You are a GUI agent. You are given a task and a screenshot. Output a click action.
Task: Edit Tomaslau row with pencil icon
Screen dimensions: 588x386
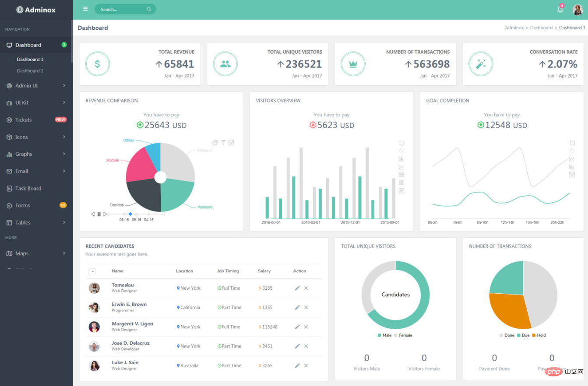(x=297, y=288)
